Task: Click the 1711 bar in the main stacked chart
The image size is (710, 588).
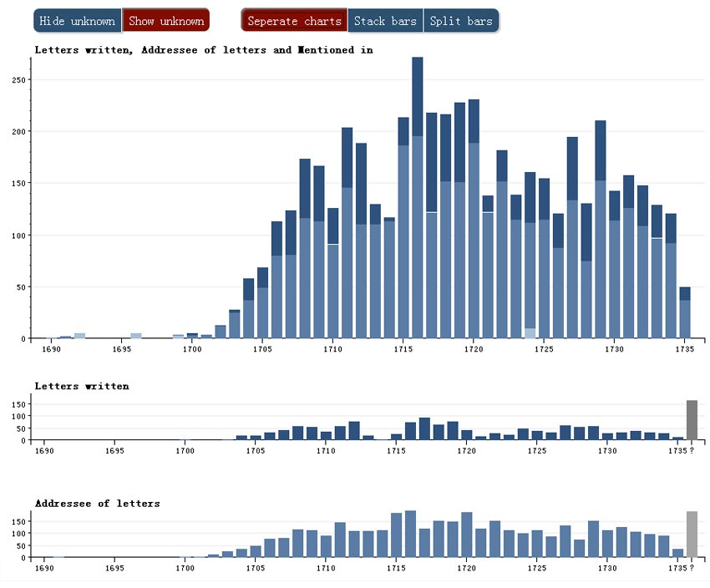Action: 347,233
